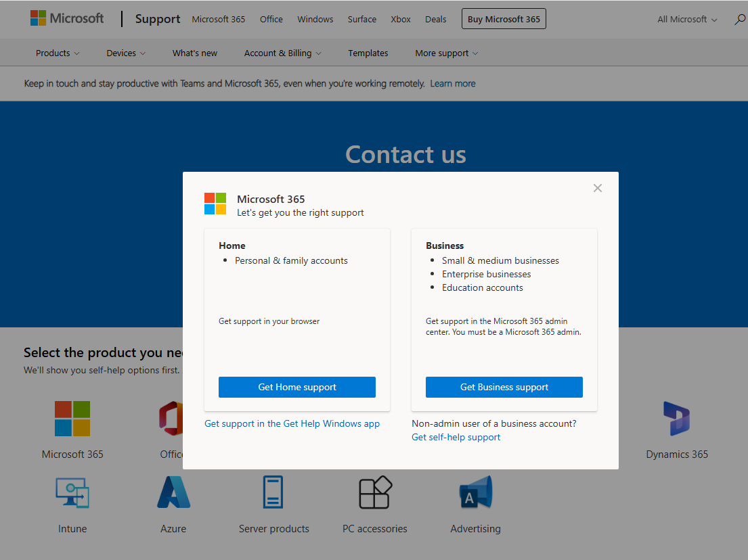Open the What's new menu item

point(195,53)
